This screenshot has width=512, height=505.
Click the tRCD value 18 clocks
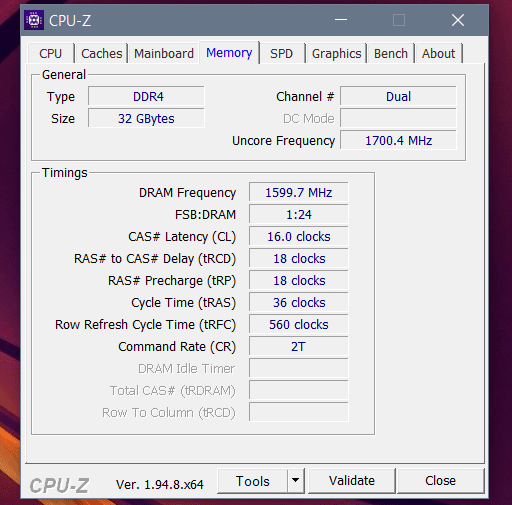point(299,259)
